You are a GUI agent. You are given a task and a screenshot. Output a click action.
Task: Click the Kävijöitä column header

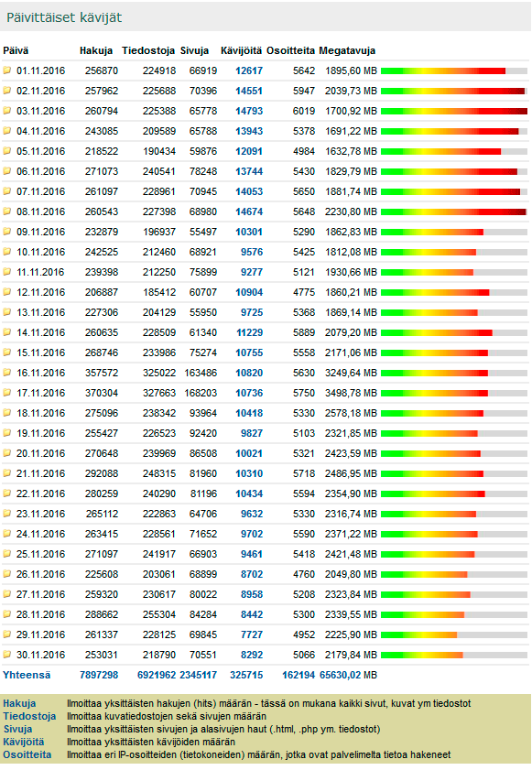(241, 50)
